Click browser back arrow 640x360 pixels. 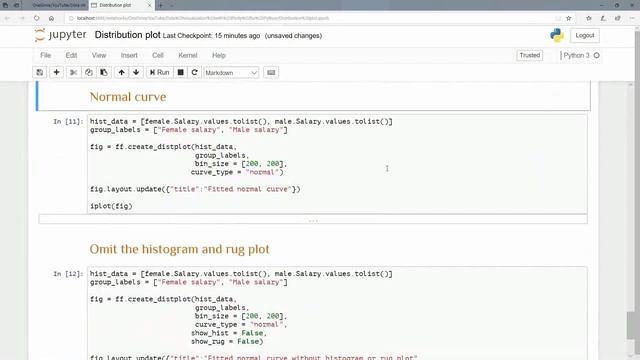(x=7, y=18)
